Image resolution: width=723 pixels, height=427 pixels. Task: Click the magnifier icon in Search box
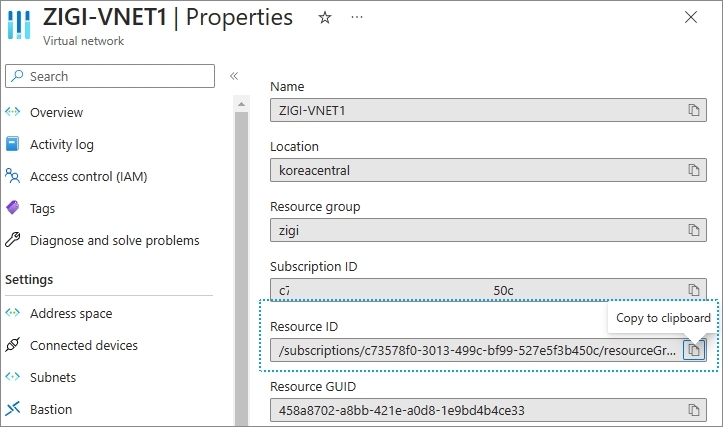[17, 76]
